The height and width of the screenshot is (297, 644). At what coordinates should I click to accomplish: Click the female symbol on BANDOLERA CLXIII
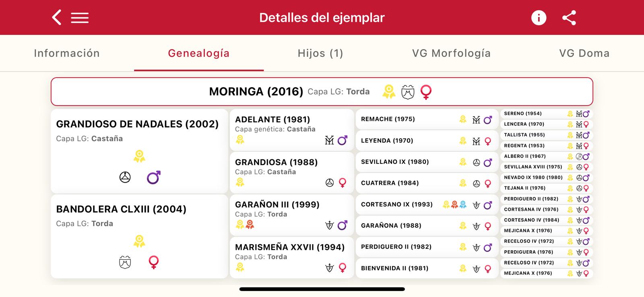(153, 262)
